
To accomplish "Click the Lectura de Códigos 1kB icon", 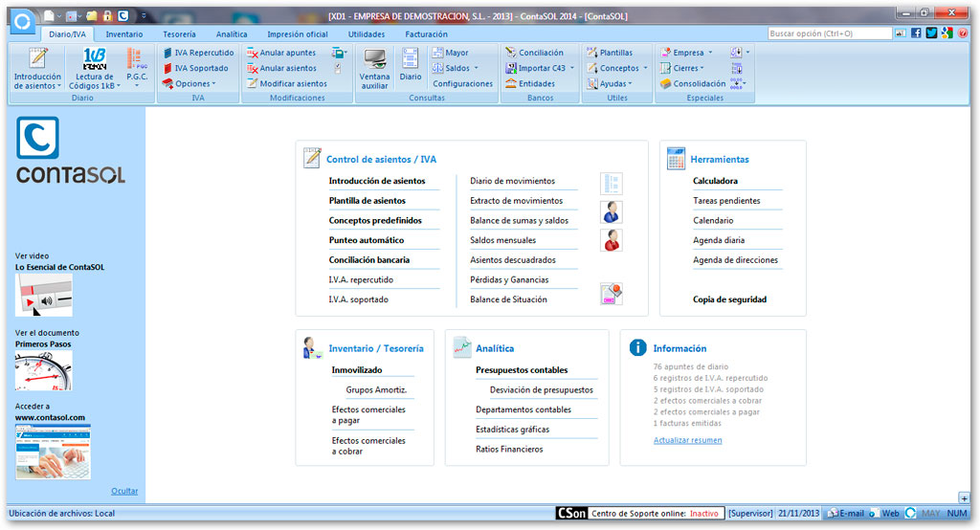I will (95, 58).
